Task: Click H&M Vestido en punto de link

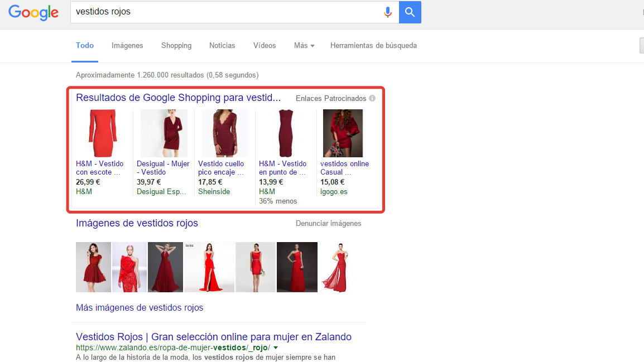Action: pos(282,168)
